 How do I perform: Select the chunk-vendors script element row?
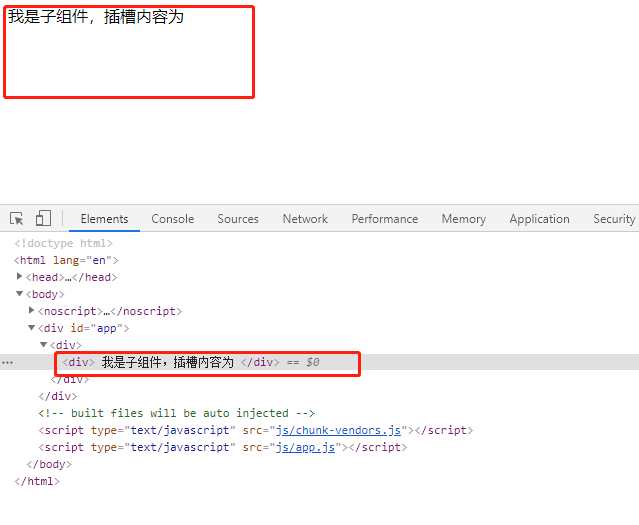click(256, 430)
